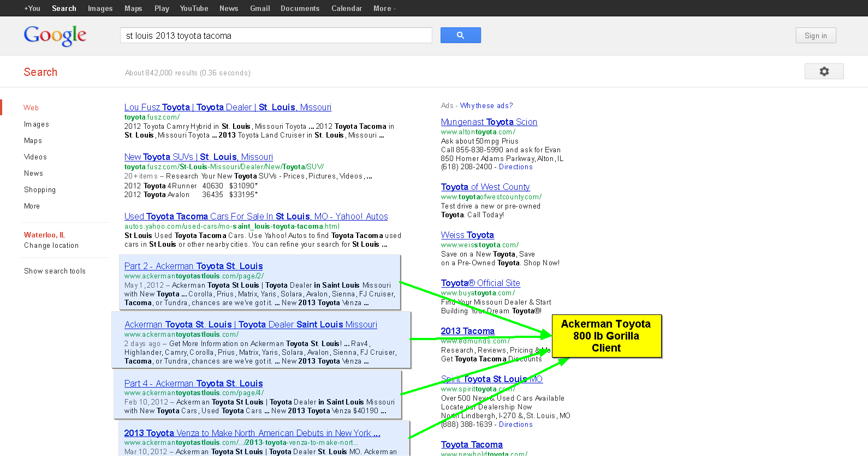The height and width of the screenshot is (458, 868).
Task: Open Gmail from the top bar
Action: click(260, 8)
